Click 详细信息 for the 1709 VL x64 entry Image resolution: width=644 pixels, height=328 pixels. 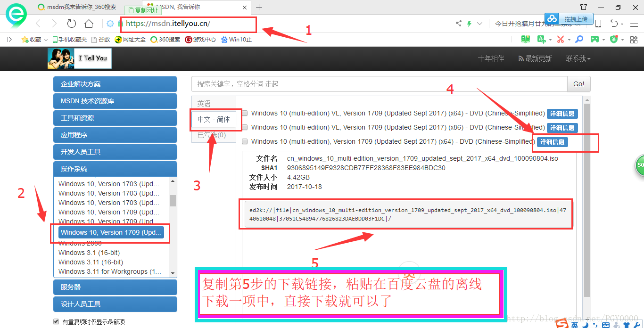[562, 114]
